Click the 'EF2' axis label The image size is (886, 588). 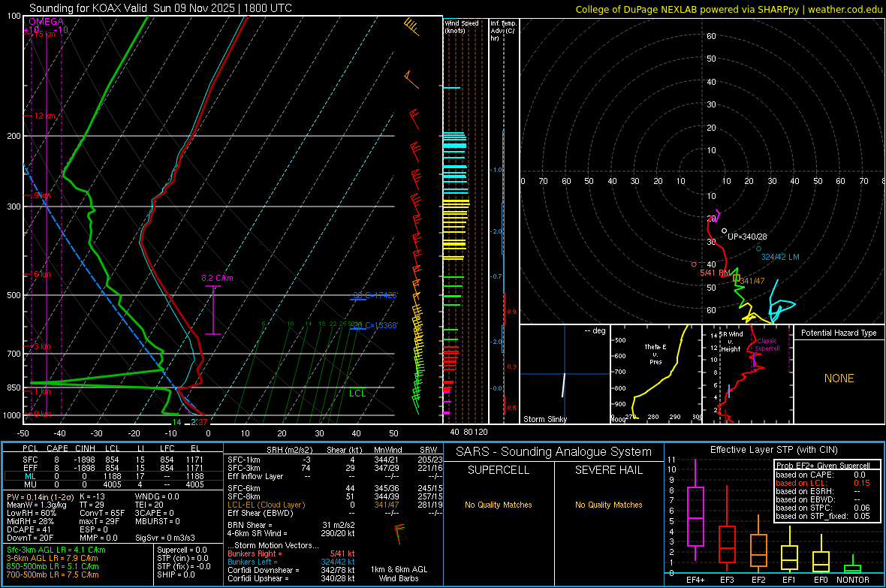pyautogui.click(x=758, y=580)
